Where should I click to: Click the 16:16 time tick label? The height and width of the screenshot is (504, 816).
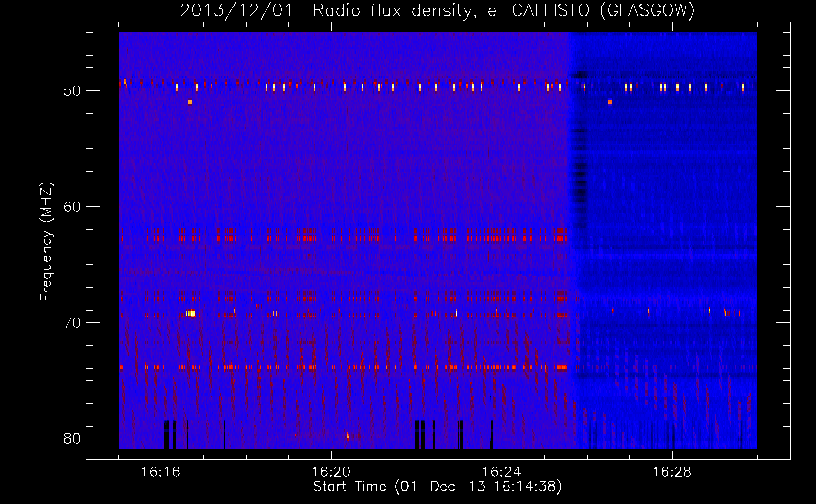pos(160,472)
